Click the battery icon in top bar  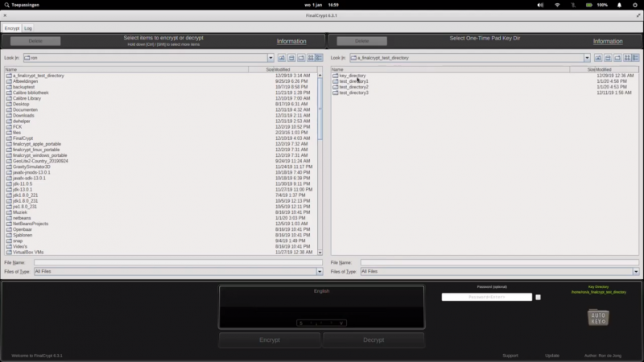tap(589, 5)
